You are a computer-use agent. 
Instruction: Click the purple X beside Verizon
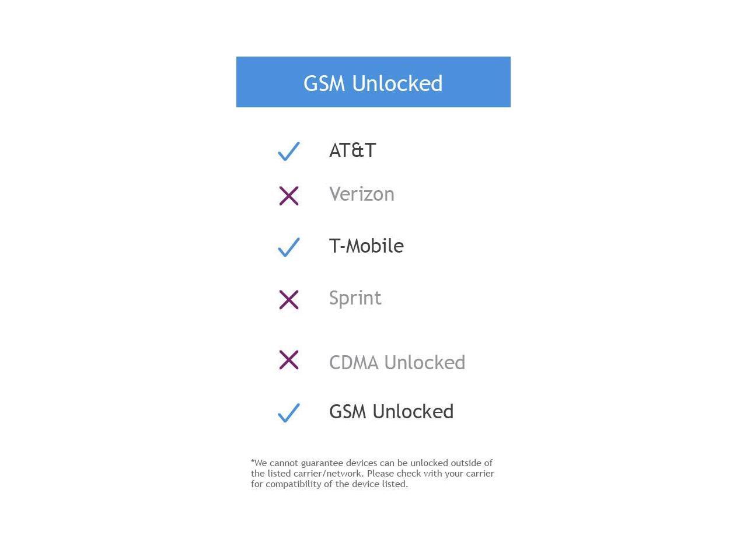point(289,196)
